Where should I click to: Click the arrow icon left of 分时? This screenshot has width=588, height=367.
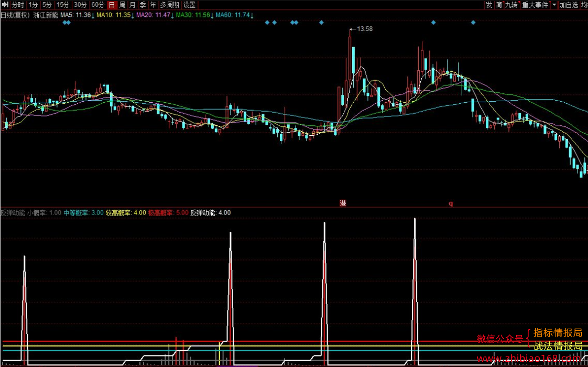5,5
